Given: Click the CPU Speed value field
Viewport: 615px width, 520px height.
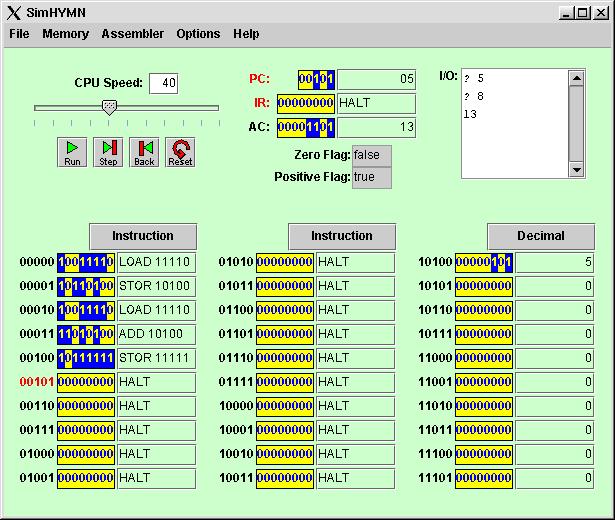Looking at the screenshot, I should coord(164,83).
